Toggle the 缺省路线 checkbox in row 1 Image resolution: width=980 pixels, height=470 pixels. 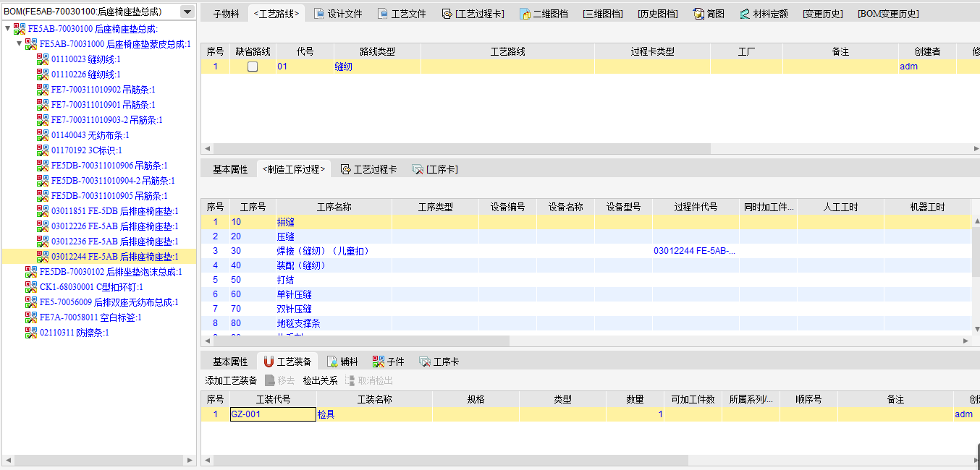[x=253, y=67]
